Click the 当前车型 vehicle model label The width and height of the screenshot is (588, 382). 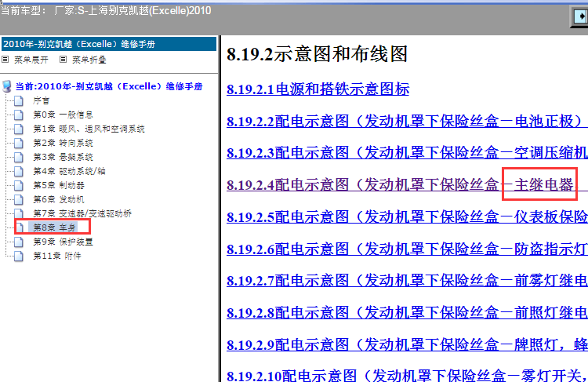pos(106,10)
